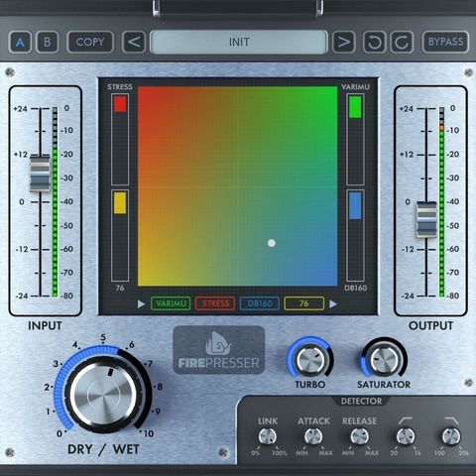This screenshot has width=476, height=476.
Task: Click the left play triangle below the XY pad
Action: tap(141, 303)
